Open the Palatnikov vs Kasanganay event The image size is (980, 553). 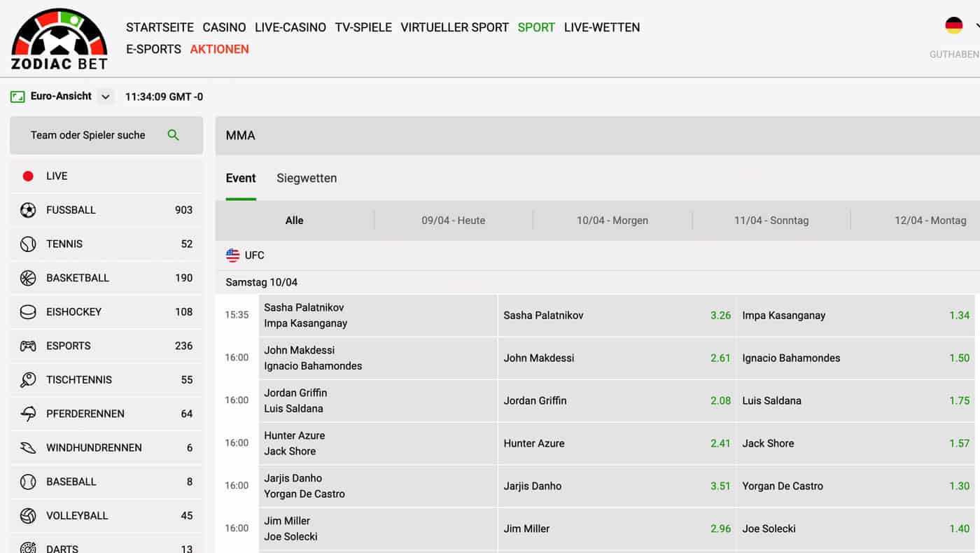point(378,316)
